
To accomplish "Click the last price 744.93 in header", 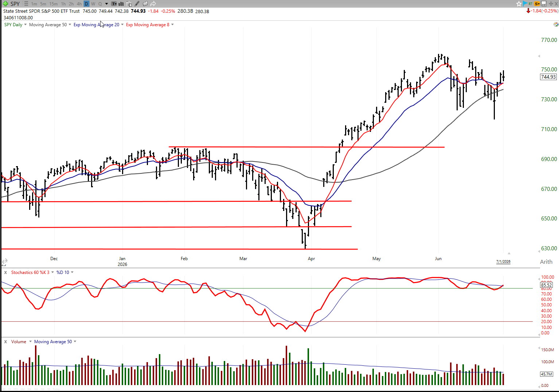I will [x=138, y=11].
